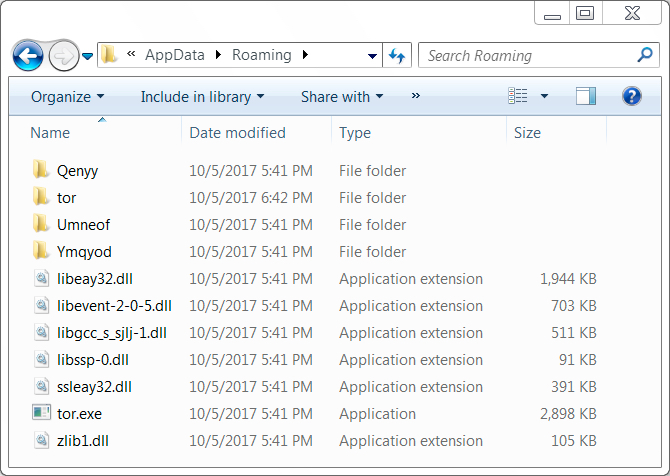
Task: Click AppData in the breadcrumb path
Action: click(175, 55)
